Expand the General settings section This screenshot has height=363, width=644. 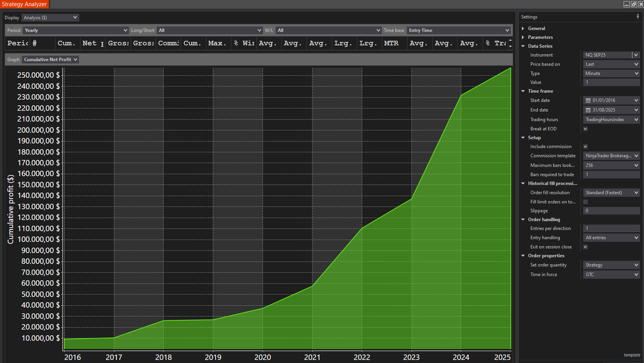(x=523, y=28)
